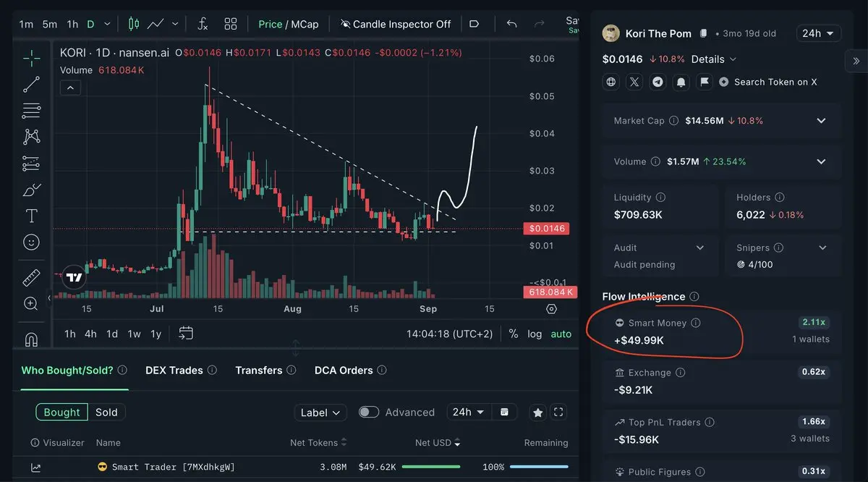Open the Fibonacci retracement tool
The width and height of the screenshot is (868, 482).
(31, 111)
